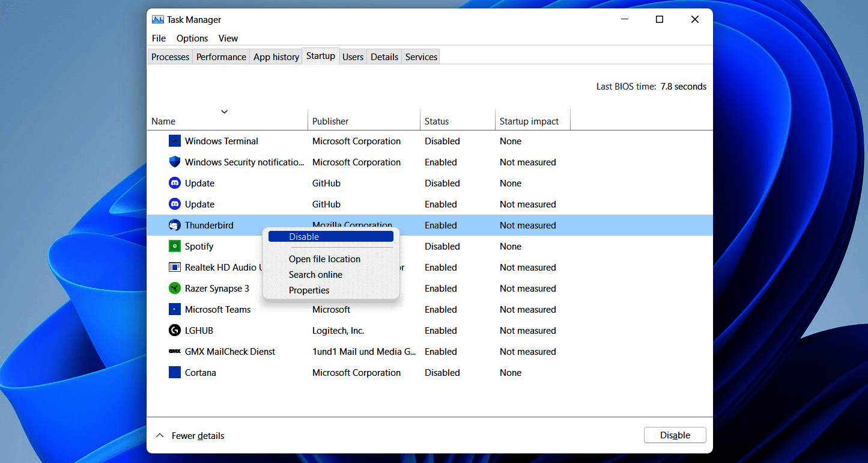868x463 pixels.
Task: Click the Windows Terminal app icon
Action: (x=174, y=141)
